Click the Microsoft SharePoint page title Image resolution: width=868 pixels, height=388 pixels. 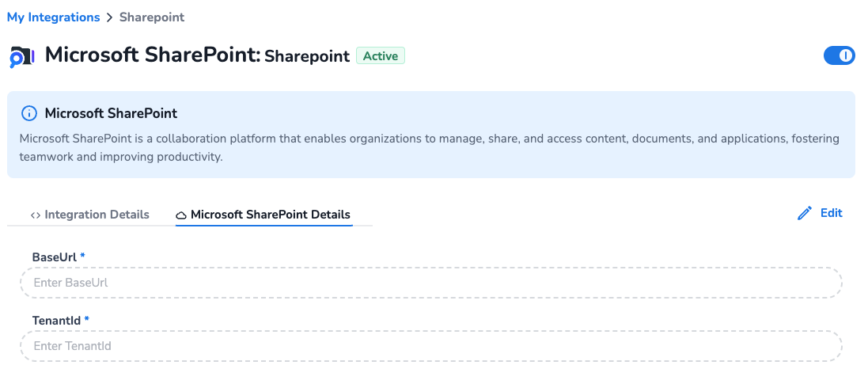click(x=152, y=55)
